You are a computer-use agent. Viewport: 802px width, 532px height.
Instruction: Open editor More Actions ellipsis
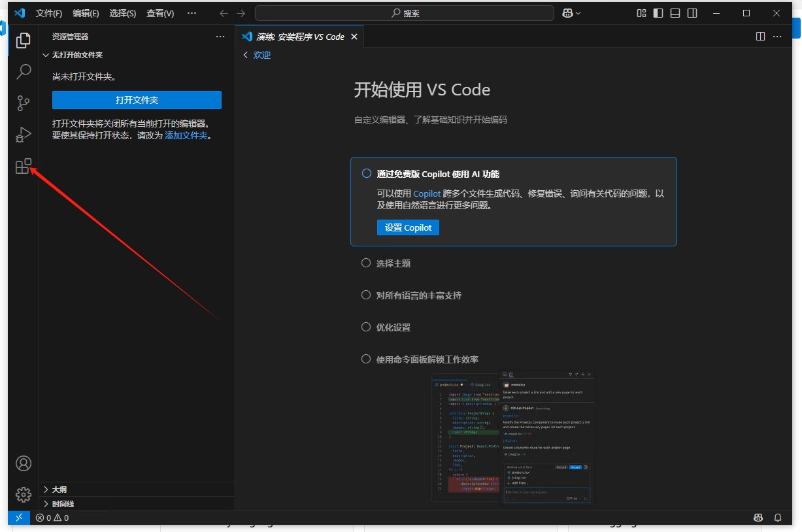click(777, 37)
